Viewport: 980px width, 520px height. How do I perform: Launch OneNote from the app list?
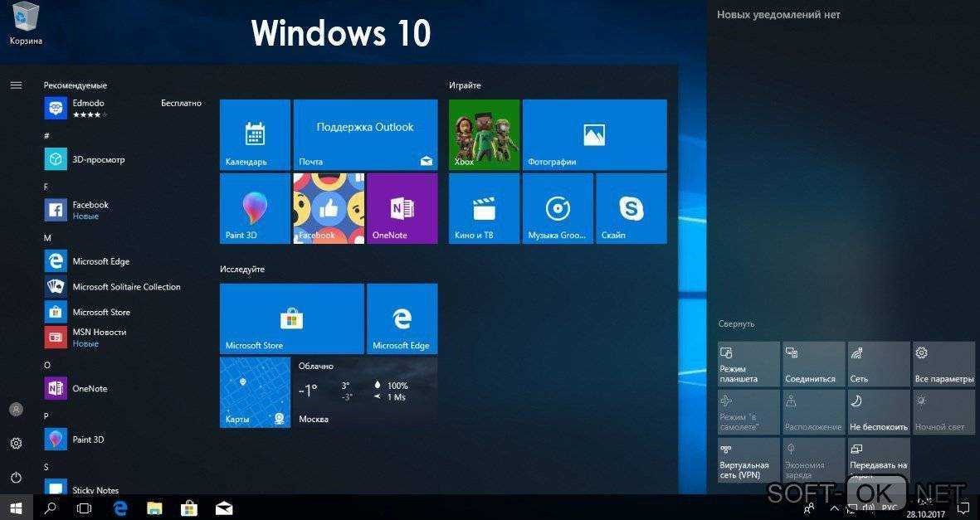[123, 388]
